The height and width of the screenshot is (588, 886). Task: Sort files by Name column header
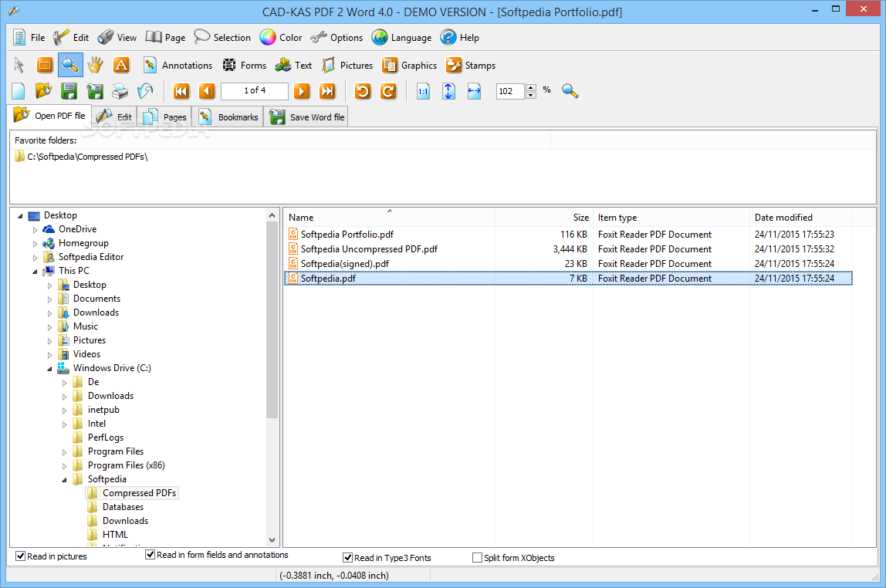tap(389, 218)
